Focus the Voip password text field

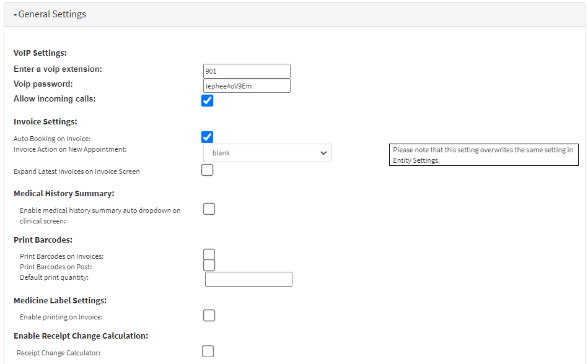(247, 86)
